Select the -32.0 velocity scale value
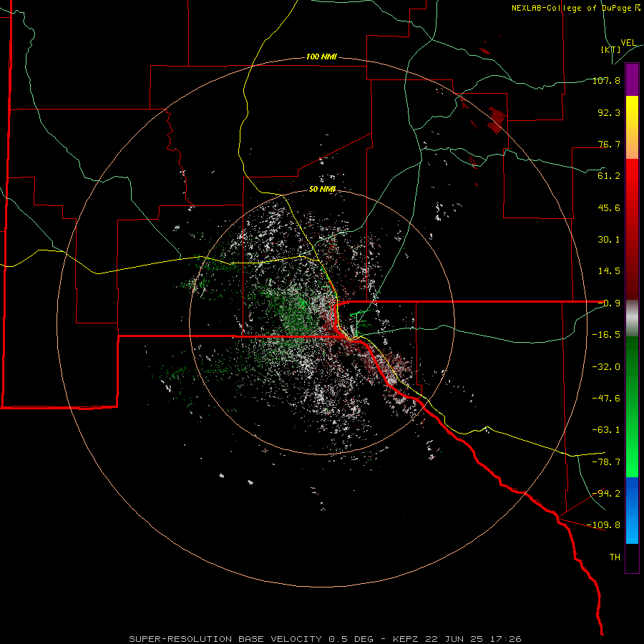Viewport: 644px width, 644px height. [x=606, y=367]
